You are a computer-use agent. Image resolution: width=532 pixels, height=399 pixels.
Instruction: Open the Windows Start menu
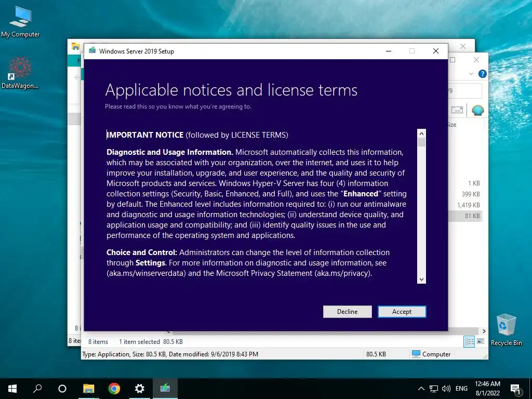(12, 389)
